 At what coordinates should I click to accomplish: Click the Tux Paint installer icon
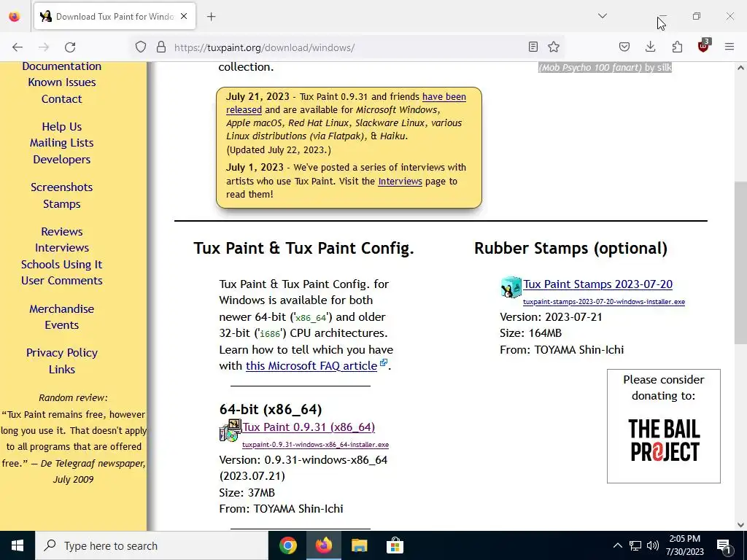tap(230, 430)
